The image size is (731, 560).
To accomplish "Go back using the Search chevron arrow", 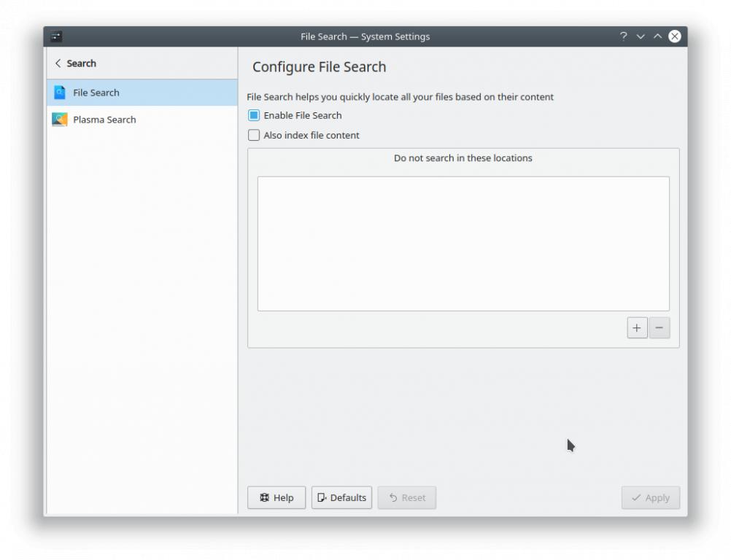I will tap(58, 63).
